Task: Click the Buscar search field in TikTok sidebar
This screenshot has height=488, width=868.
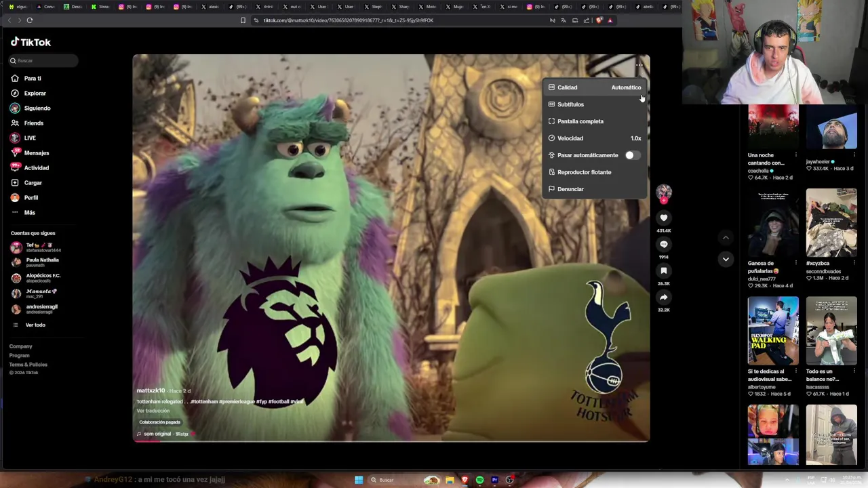Action: point(43,60)
